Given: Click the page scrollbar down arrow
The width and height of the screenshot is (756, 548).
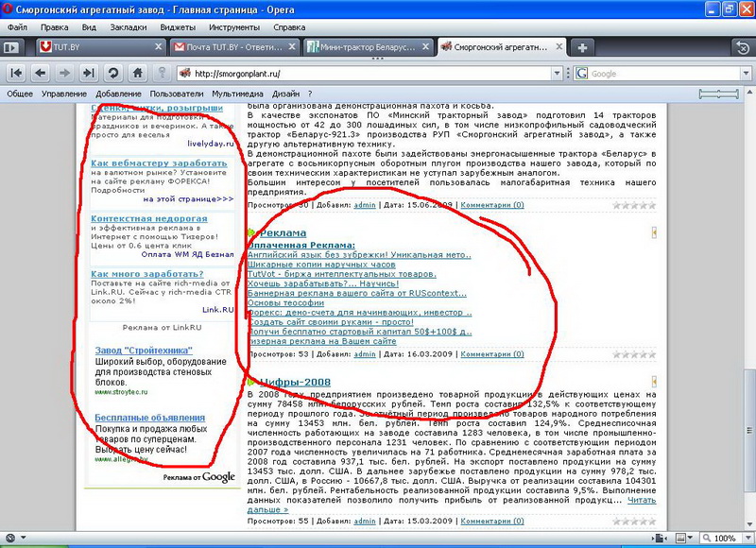Looking at the screenshot, I should coord(749,524).
